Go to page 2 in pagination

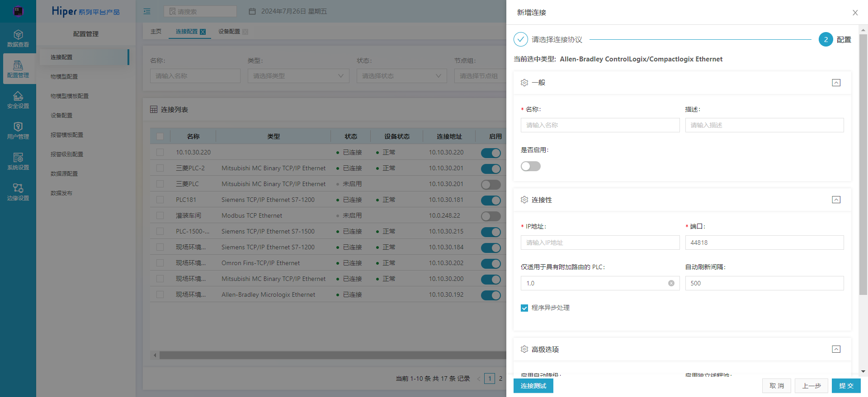tap(500, 378)
